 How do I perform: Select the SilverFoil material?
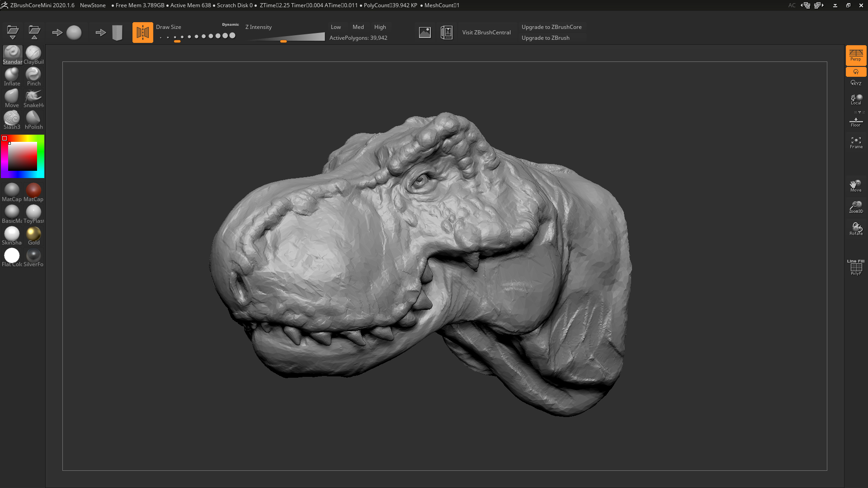pyautogui.click(x=33, y=258)
